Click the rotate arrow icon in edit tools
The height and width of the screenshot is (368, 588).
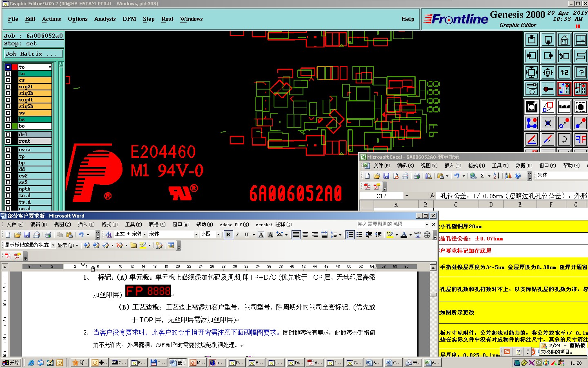(564, 139)
